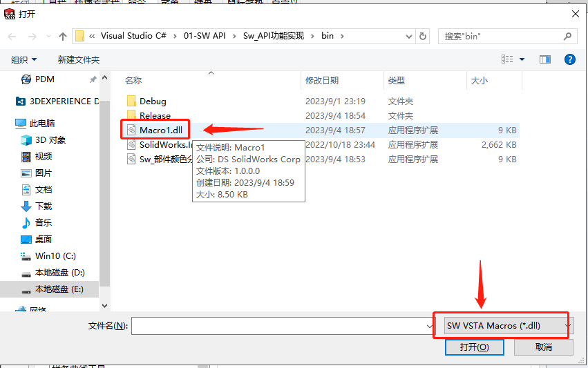Select 此电脑 in navigation pane
This screenshot has width=588, height=368.
pos(35,124)
